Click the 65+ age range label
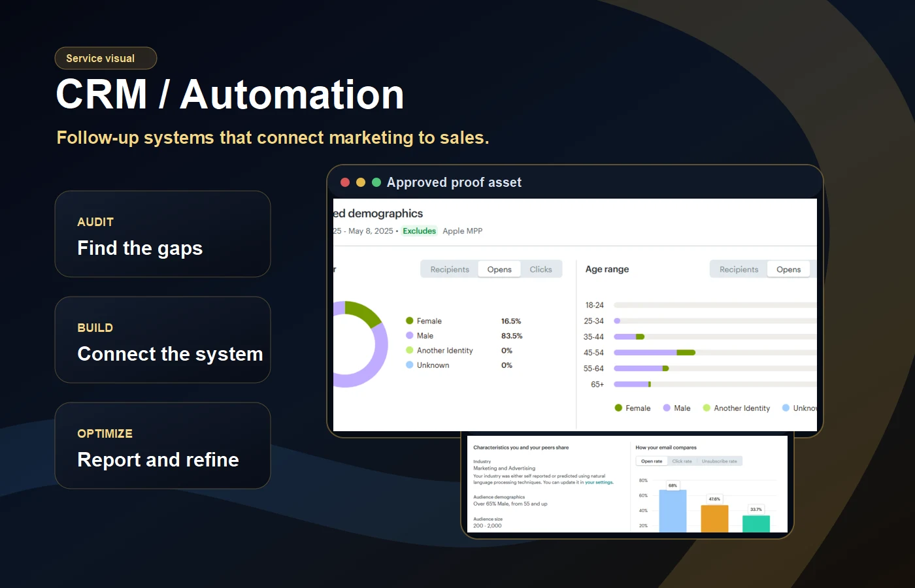 point(597,384)
